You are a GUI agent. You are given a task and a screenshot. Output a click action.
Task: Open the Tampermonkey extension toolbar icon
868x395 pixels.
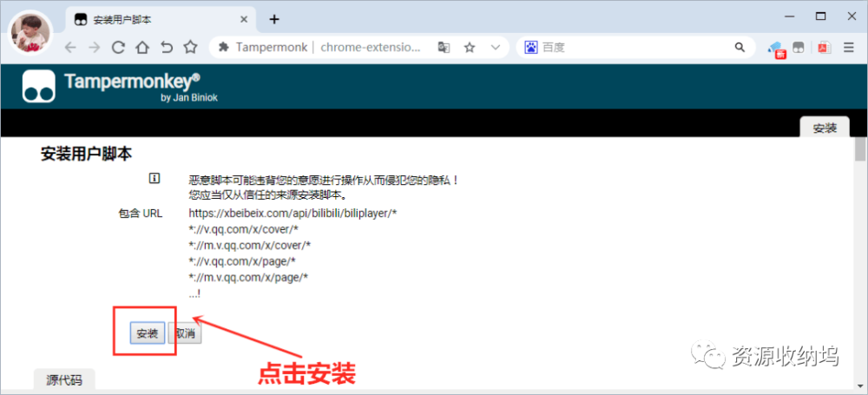point(799,48)
